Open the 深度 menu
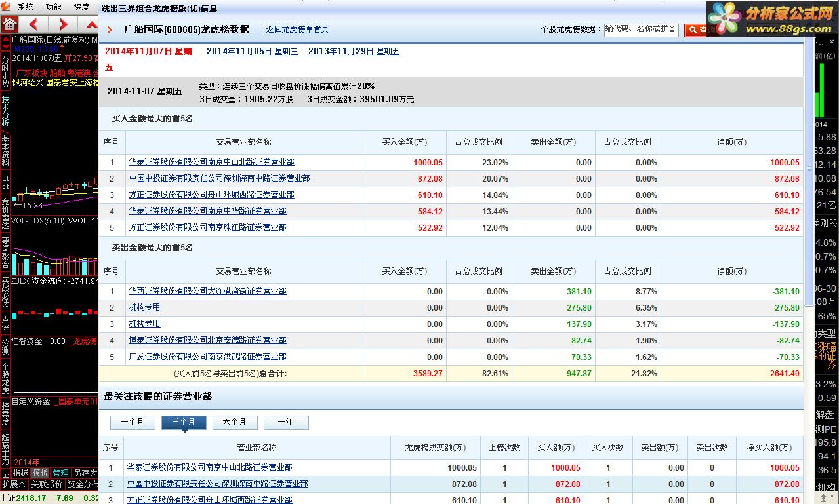 81,7
